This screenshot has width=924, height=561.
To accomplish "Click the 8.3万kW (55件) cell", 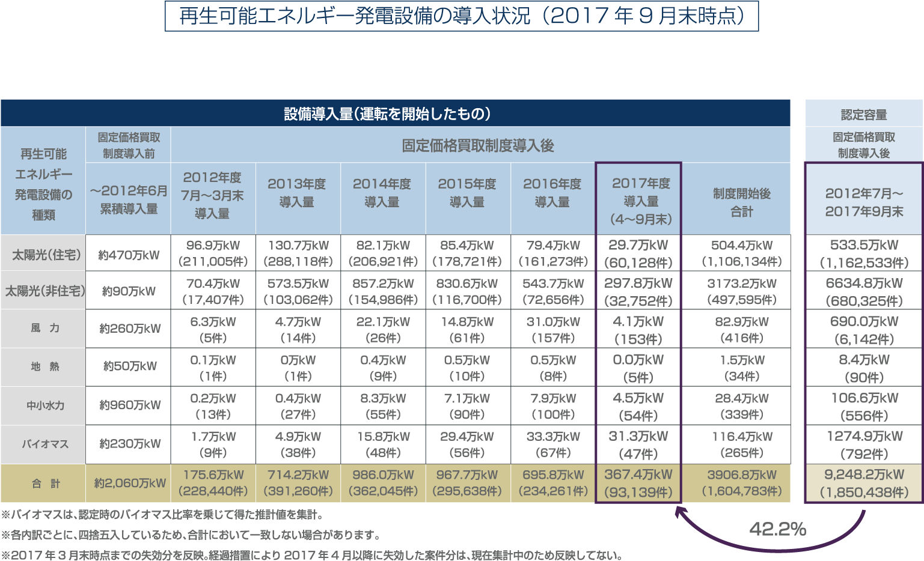I will (x=383, y=406).
